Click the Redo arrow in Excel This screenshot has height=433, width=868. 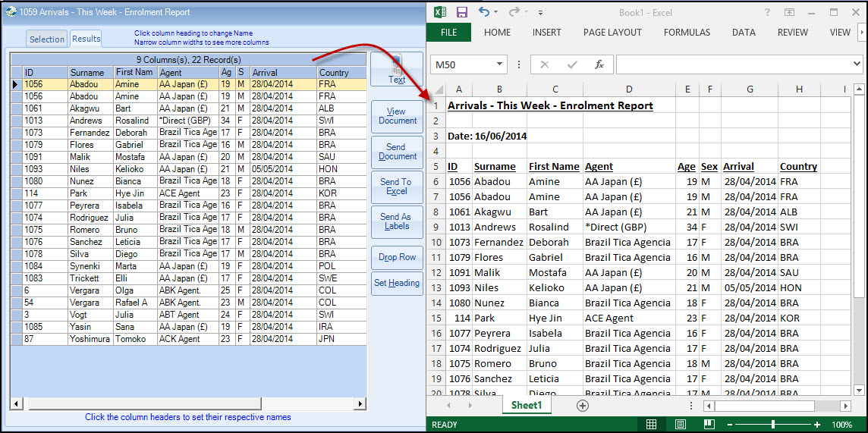(514, 11)
